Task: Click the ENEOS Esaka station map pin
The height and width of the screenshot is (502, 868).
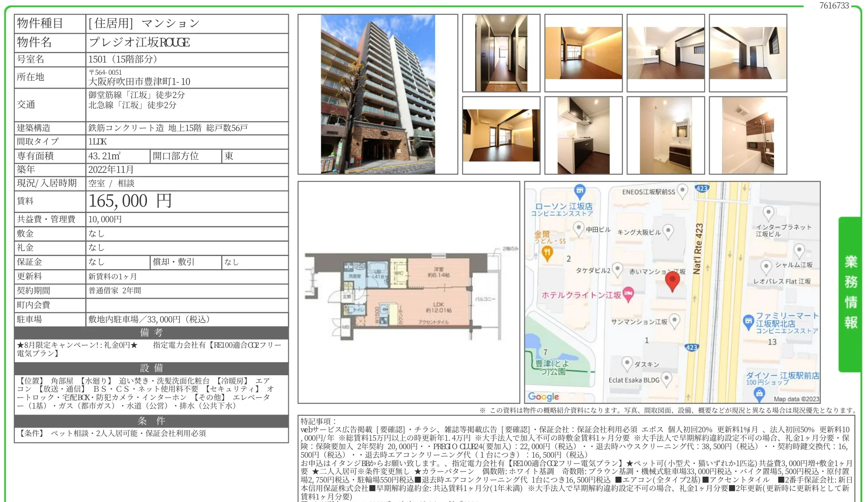Action: [x=682, y=192]
